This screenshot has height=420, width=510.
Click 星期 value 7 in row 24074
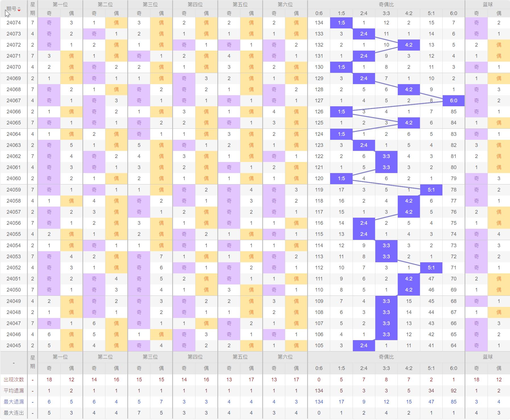point(32,23)
